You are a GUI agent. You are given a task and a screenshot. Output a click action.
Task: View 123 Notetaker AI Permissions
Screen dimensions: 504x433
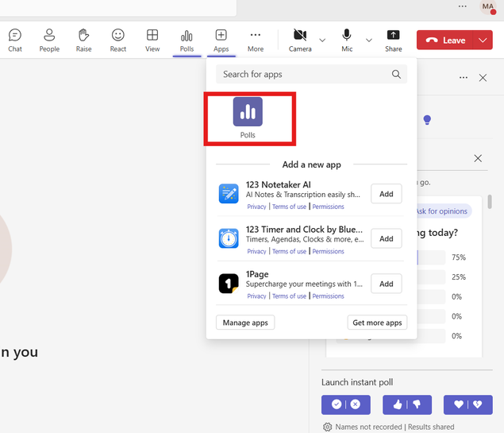328,207
